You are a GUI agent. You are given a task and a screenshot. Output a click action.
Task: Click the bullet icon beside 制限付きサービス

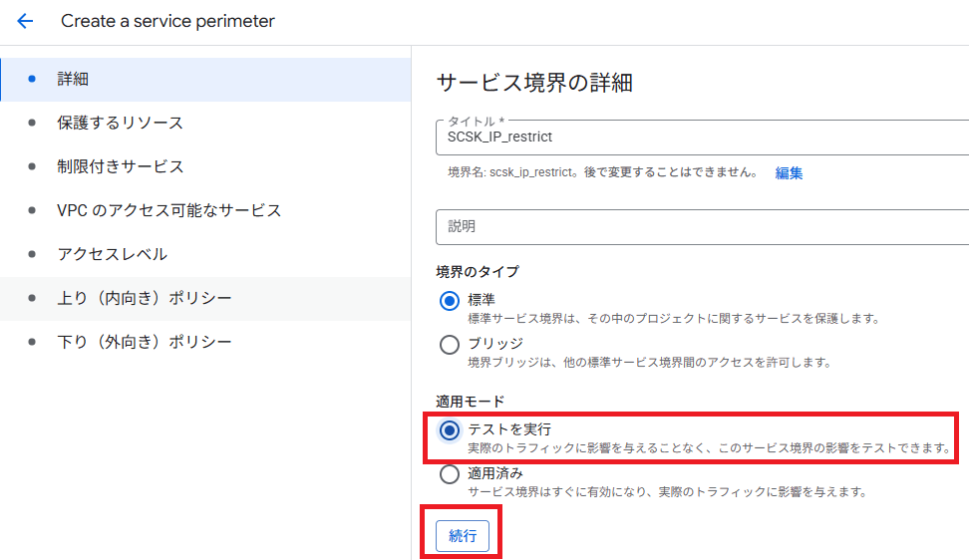coord(32,166)
